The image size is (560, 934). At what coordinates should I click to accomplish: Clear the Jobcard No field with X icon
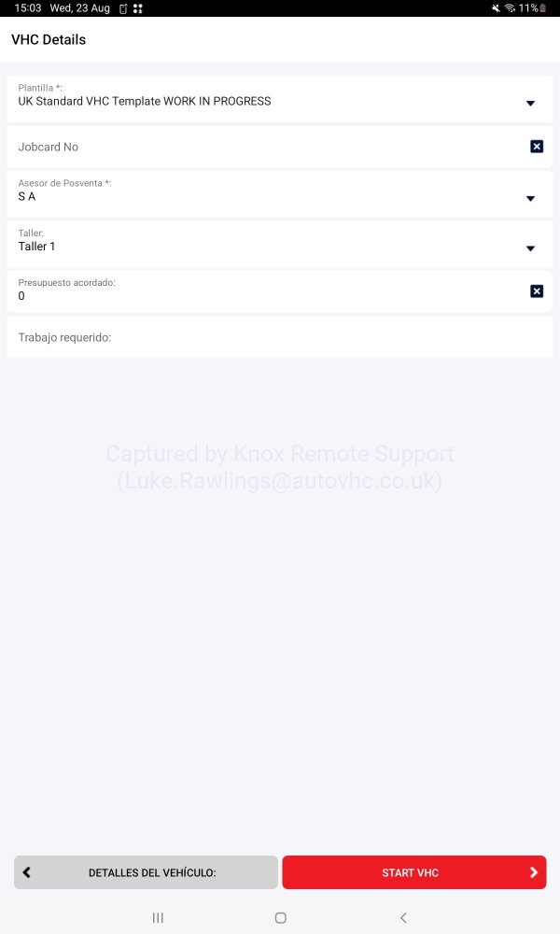point(537,147)
